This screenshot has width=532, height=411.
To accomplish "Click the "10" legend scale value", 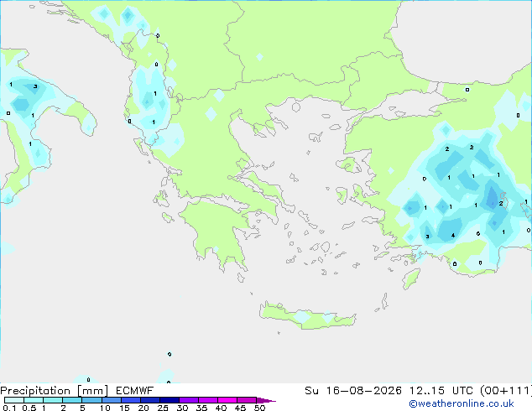I will pyautogui.click(x=105, y=408).
